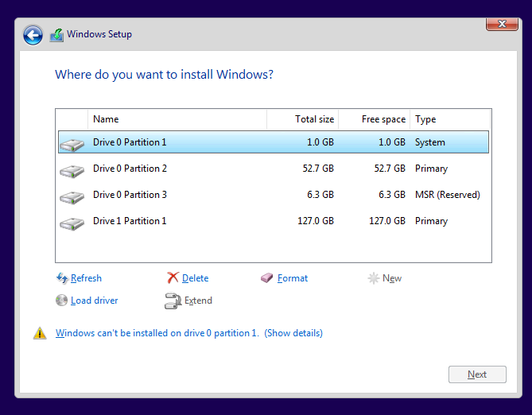Sort by the Name column header
Image resolution: width=532 pixels, height=415 pixels.
[x=177, y=119]
